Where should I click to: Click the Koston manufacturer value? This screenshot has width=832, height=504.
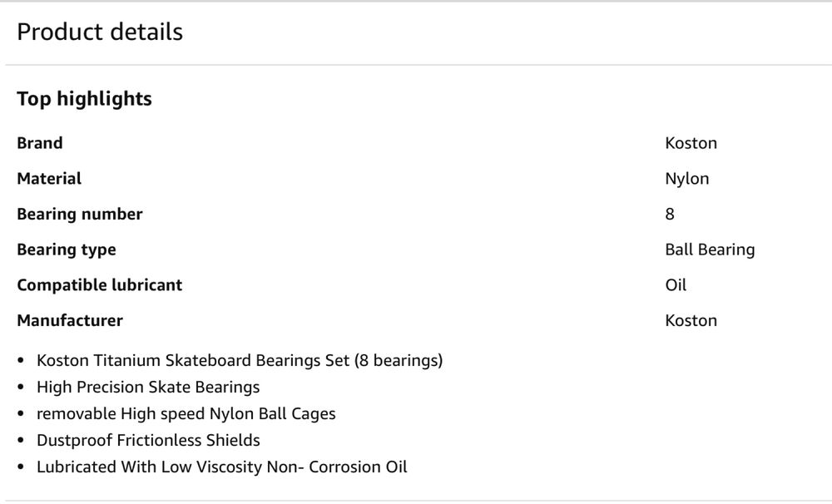[691, 321]
